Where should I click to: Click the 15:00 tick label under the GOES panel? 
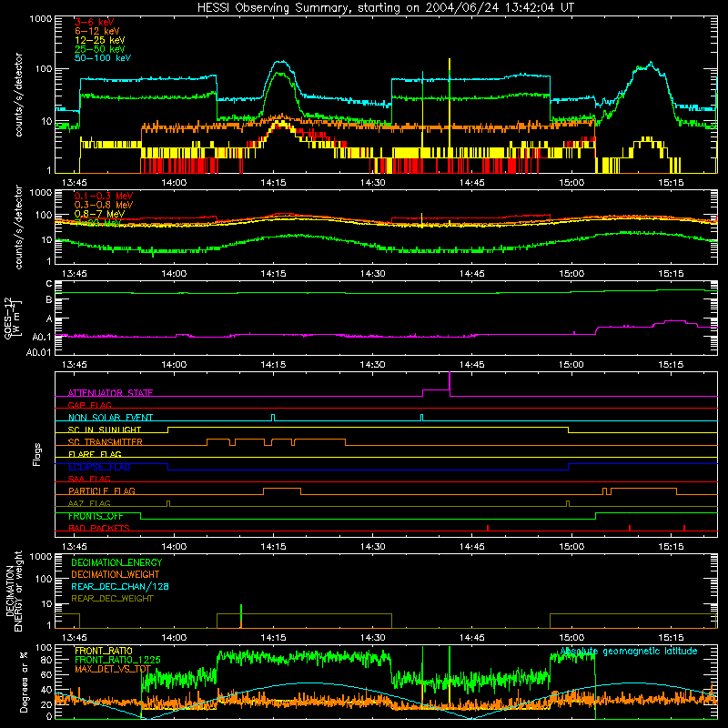click(x=571, y=365)
